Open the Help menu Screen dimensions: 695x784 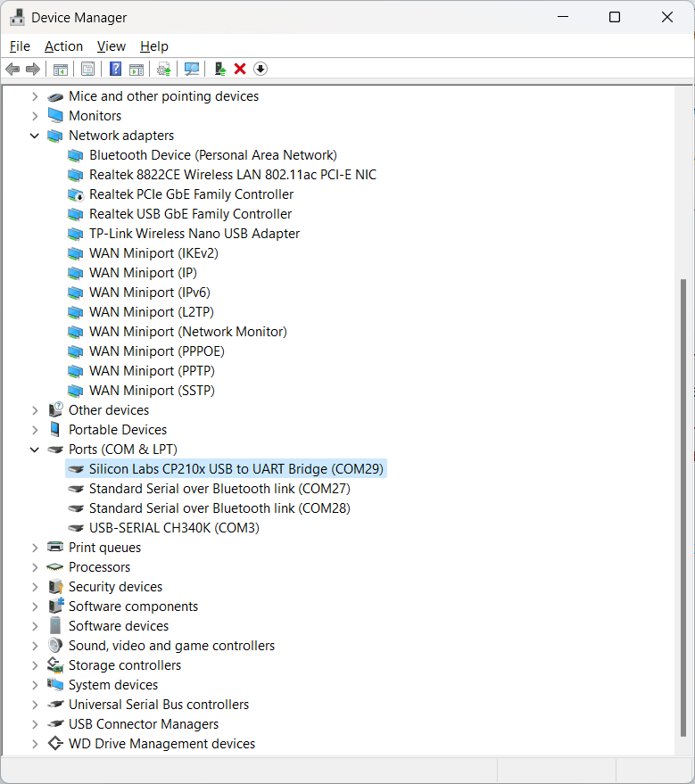coord(154,46)
